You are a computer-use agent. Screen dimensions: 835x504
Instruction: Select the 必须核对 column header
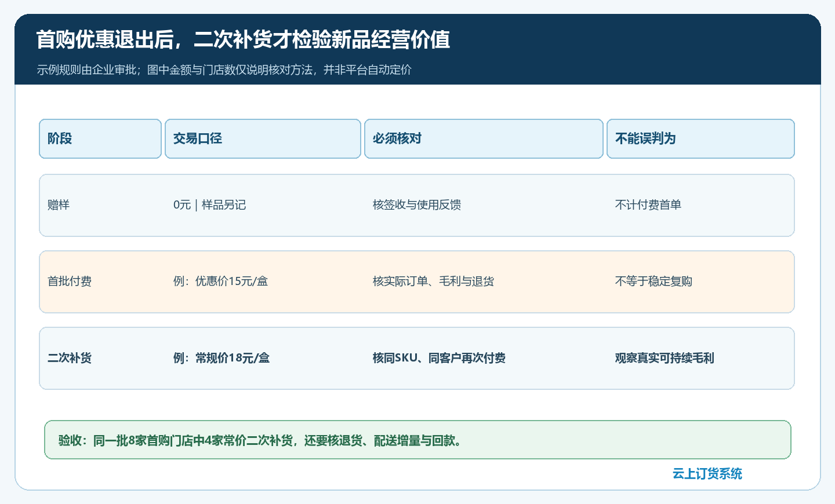coord(484,138)
